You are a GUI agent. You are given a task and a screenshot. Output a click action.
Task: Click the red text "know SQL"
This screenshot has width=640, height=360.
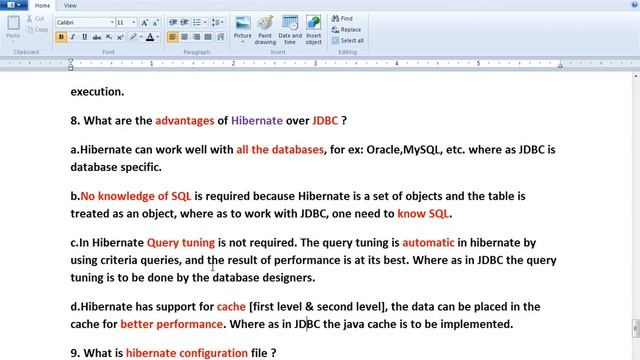pyautogui.click(x=423, y=213)
